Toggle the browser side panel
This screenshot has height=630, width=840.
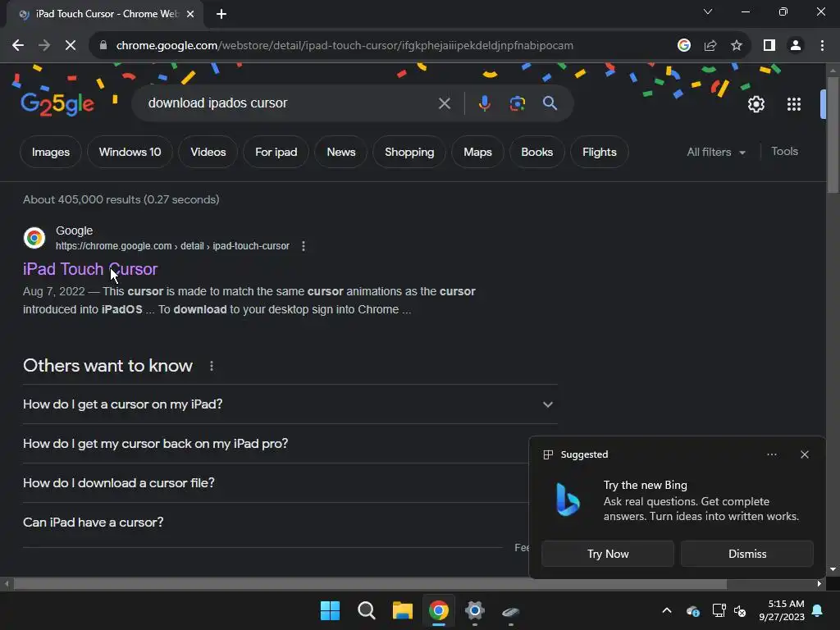pyautogui.click(x=769, y=46)
